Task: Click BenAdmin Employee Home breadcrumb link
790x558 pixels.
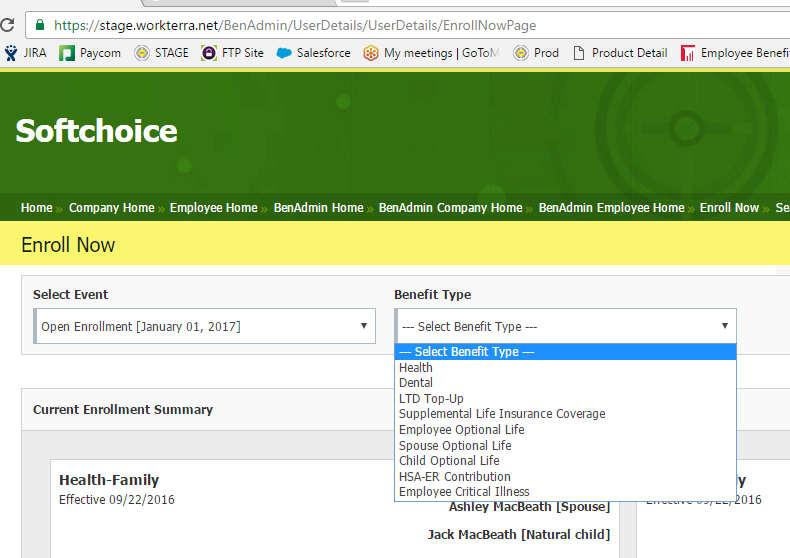Action: point(611,208)
